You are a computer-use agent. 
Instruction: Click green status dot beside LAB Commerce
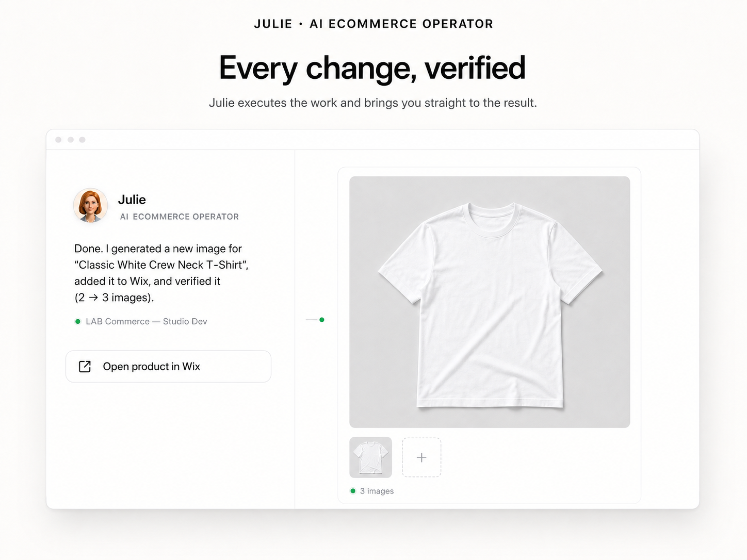[x=78, y=321]
